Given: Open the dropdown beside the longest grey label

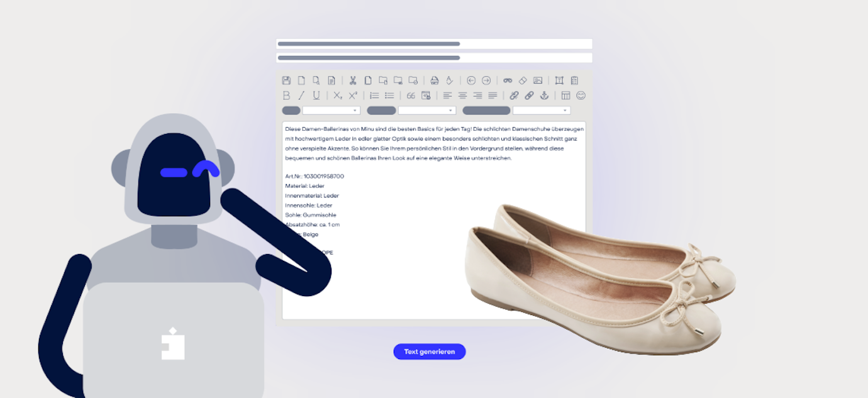Looking at the screenshot, I should point(542,111).
